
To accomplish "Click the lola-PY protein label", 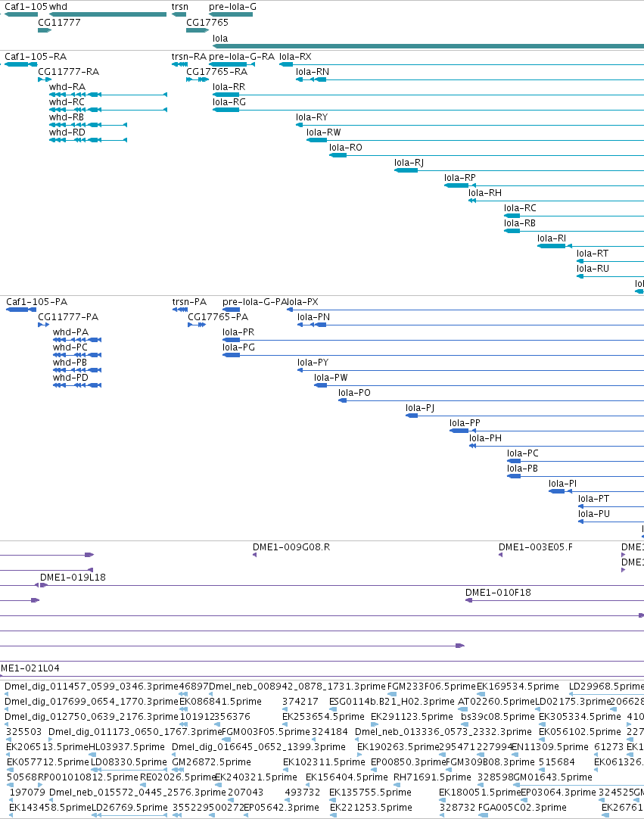I will (x=313, y=363).
